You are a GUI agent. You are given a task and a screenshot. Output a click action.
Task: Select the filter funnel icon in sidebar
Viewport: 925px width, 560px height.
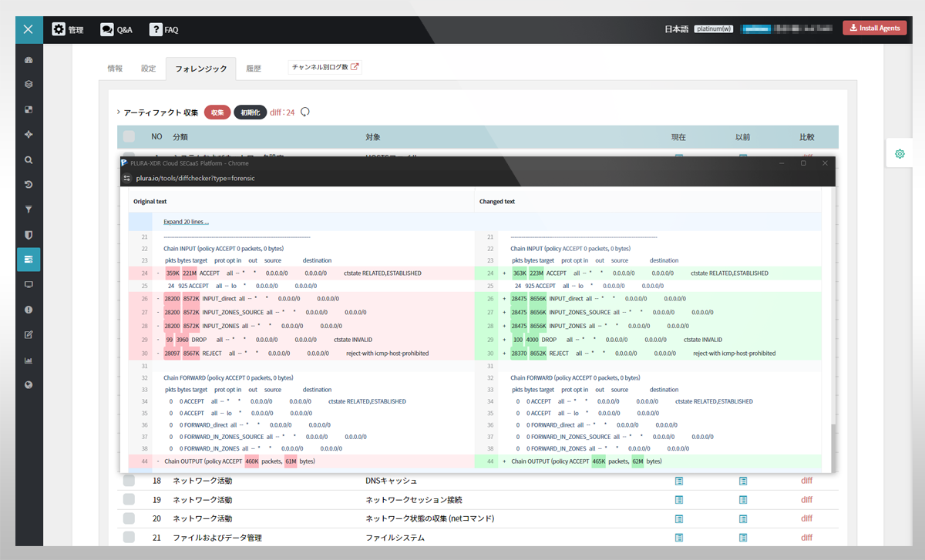click(29, 209)
